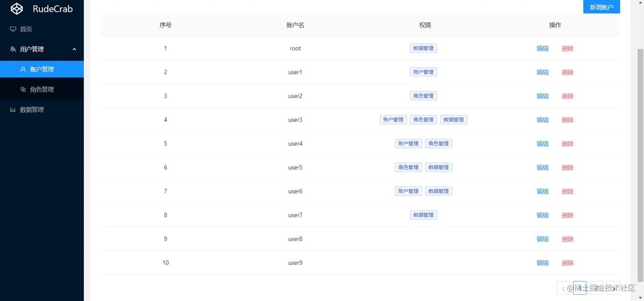Click the 账户管理 tag in user3 row
Screen dimensions: 644x301
pyautogui.click(x=393, y=120)
